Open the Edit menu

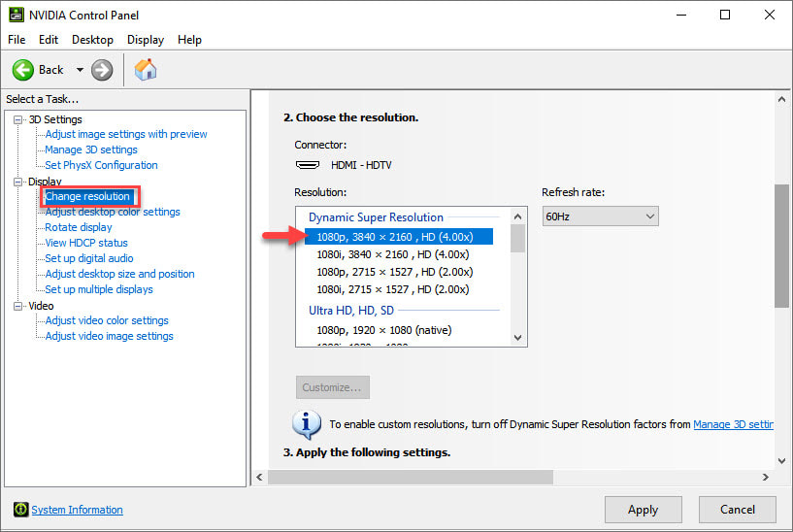click(49, 40)
